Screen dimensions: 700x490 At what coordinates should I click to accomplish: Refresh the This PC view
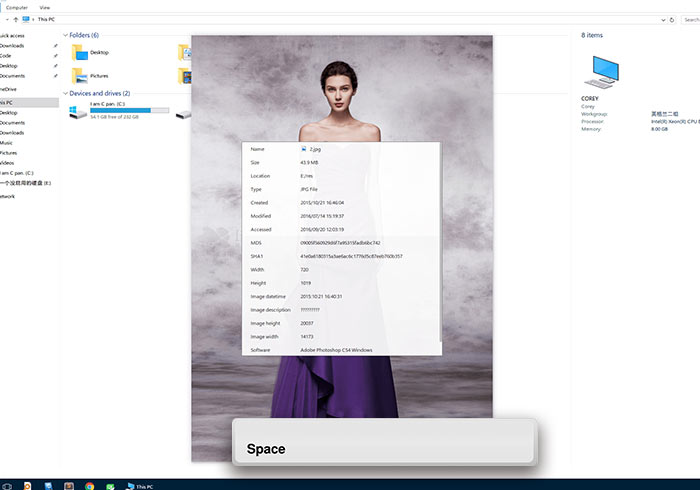[x=671, y=20]
